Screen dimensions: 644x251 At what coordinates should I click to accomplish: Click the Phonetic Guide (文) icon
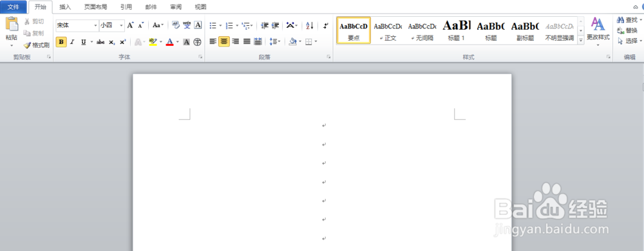tap(187, 25)
